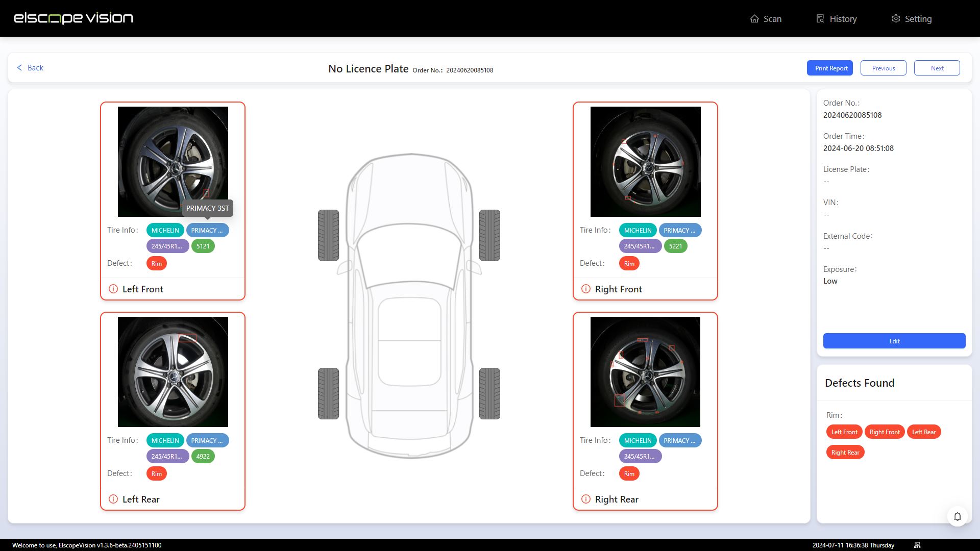Expand the PRIMACY tag on Left Rear tire info

(x=207, y=440)
